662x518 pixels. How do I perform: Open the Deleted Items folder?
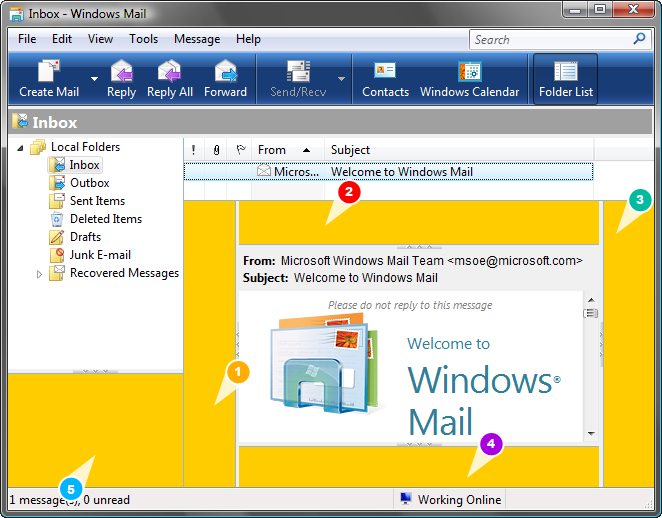(x=106, y=219)
